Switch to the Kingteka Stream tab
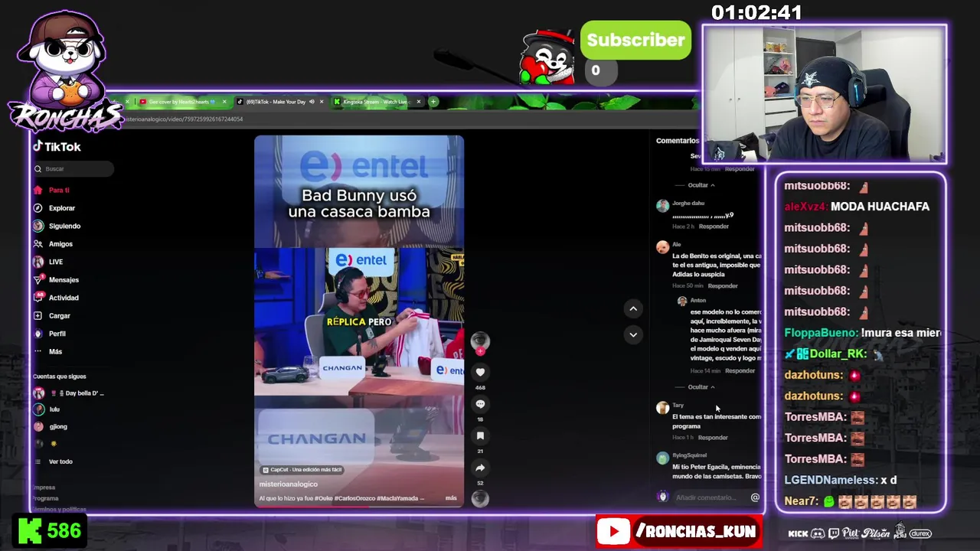Screen dimensions: 980x551 (x=374, y=102)
